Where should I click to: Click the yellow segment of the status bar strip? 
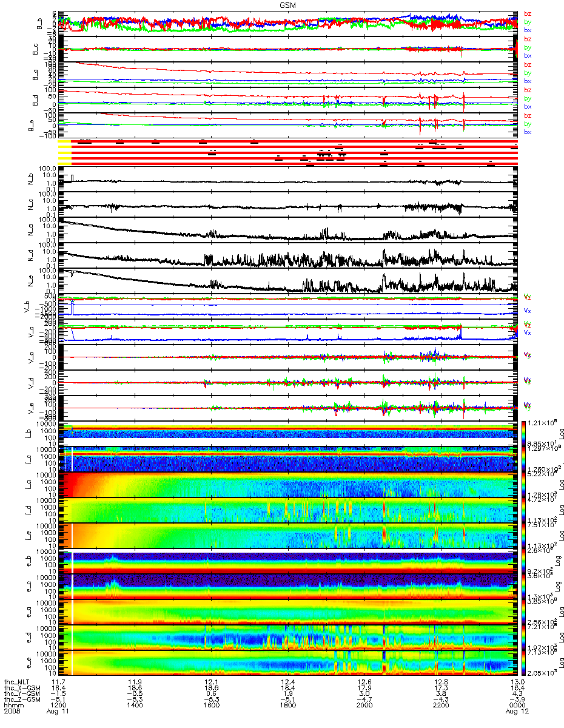click(65, 152)
